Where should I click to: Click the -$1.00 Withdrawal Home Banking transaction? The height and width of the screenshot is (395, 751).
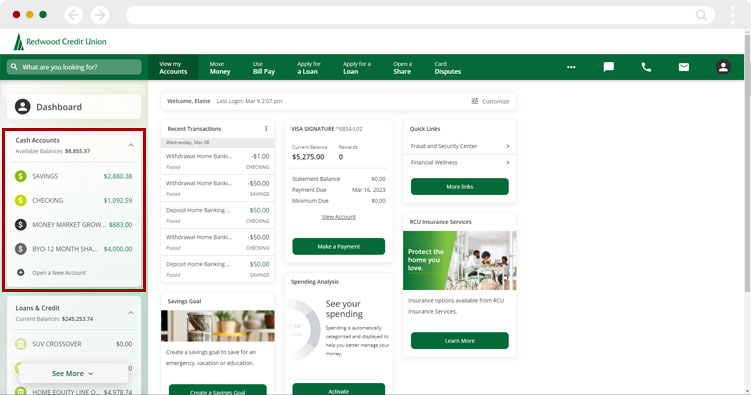click(x=217, y=161)
